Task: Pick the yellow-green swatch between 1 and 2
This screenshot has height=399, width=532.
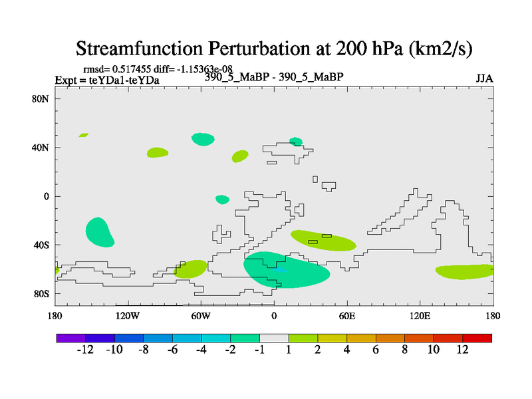Action: [x=303, y=338]
